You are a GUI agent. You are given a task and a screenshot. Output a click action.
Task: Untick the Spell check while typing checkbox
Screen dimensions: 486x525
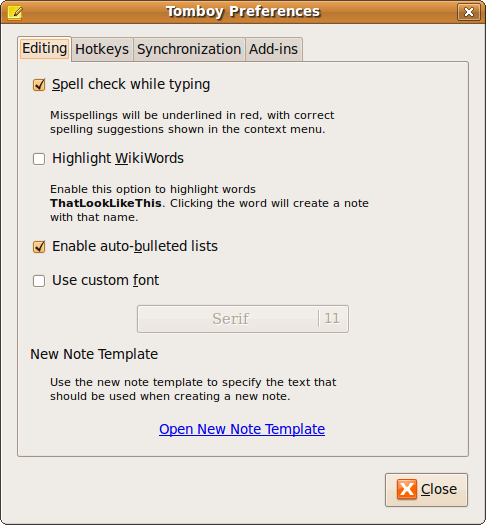coord(39,85)
